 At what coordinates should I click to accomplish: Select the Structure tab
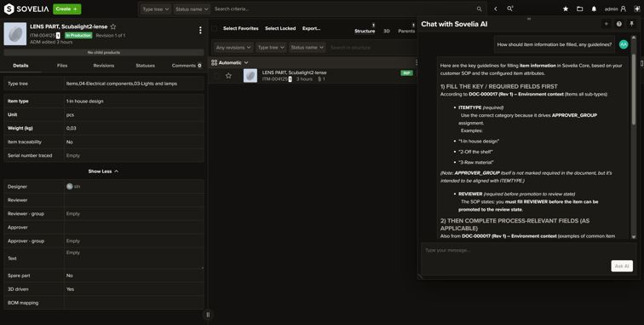point(365,31)
